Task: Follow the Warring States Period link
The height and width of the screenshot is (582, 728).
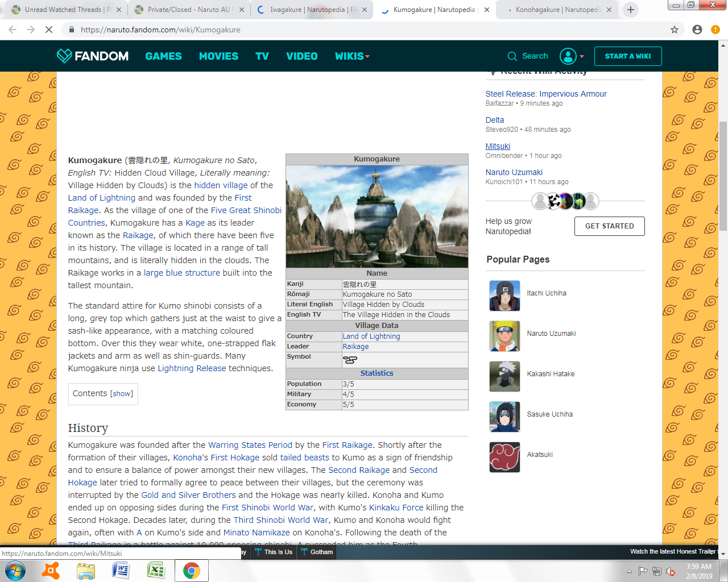Action: [250, 445]
